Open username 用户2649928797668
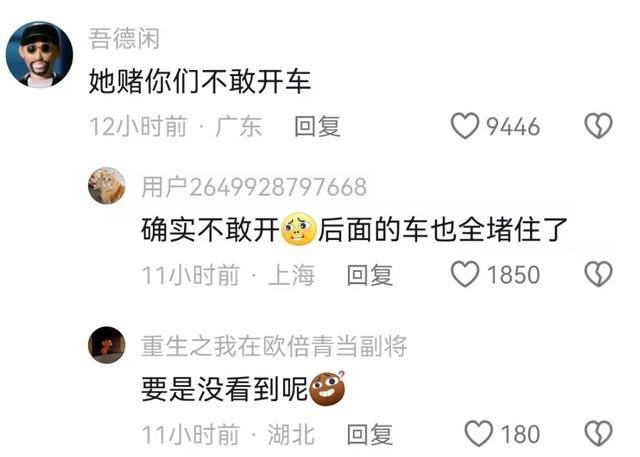640x457 pixels. [x=254, y=187]
